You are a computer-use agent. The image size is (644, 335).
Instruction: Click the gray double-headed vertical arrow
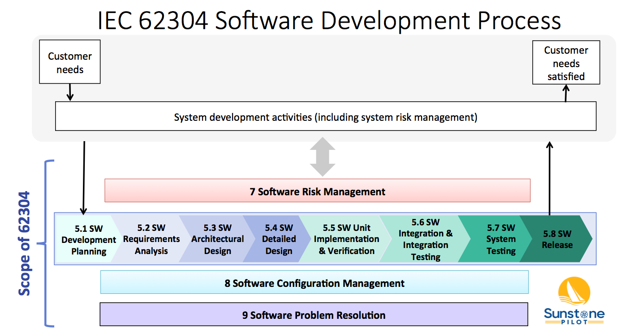click(322, 156)
